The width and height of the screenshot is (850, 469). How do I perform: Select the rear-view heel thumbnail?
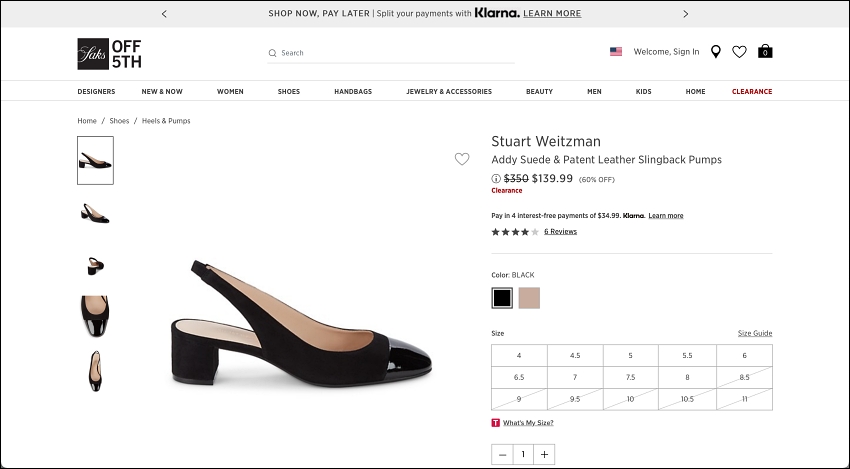tap(95, 266)
